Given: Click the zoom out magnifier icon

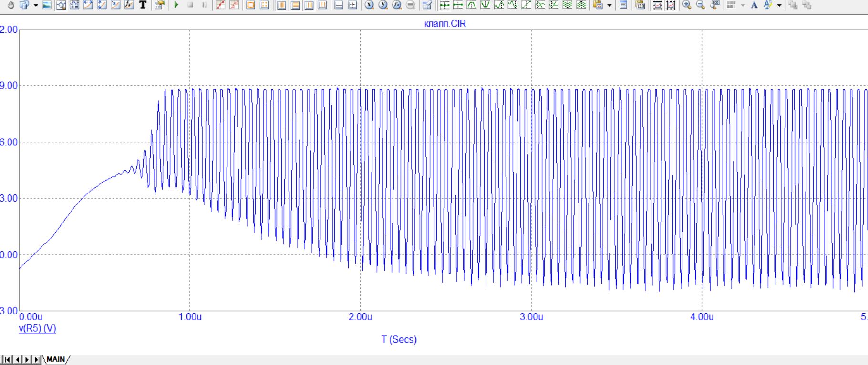Looking at the screenshot, I should [701, 5].
